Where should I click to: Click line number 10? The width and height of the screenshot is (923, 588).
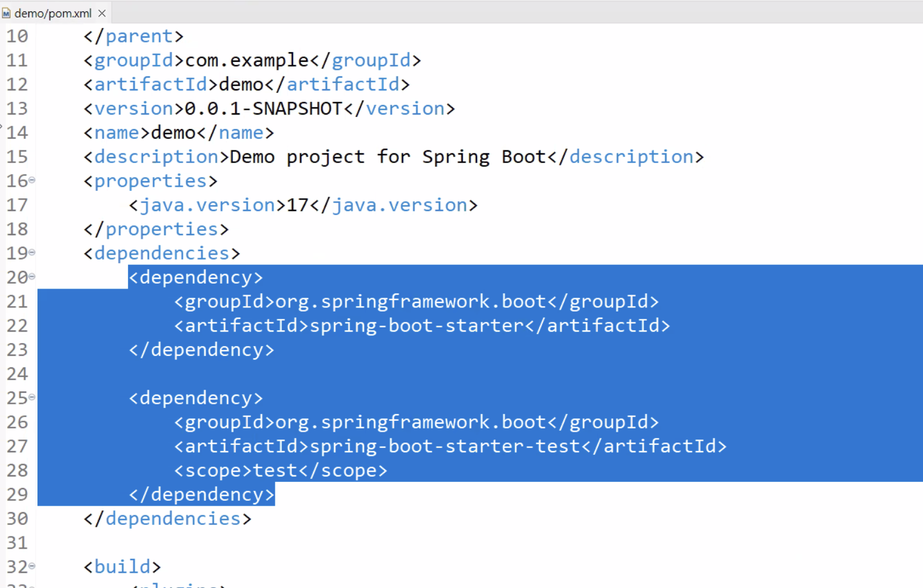(17, 36)
